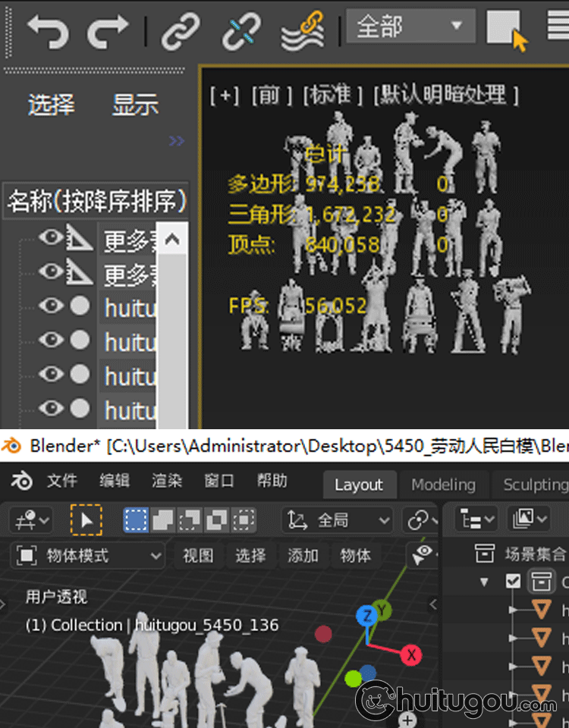The height and width of the screenshot is (728, 569).
Task: Click the [默认明暗处理] viewport shading label
Action: click(x=446, y=95)
